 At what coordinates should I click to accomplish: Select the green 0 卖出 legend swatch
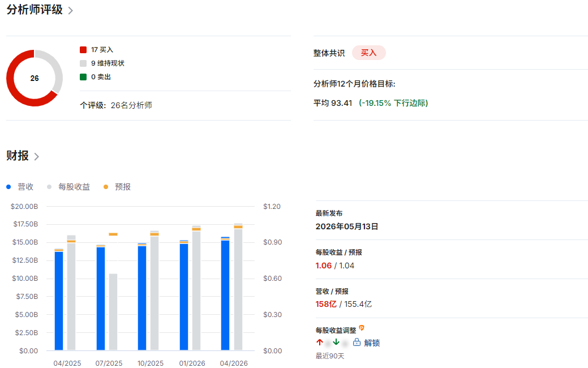(83, 77)
